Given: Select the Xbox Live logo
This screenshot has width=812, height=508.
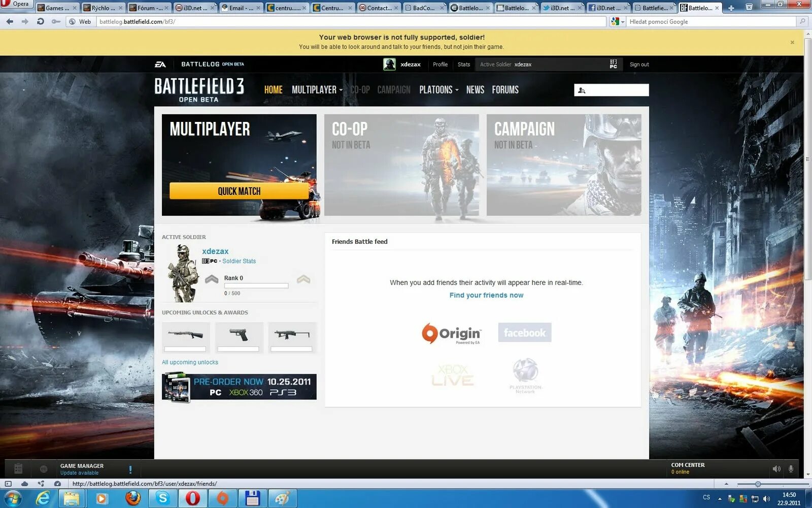Looking at the screenshot, I should coord(453,375).
